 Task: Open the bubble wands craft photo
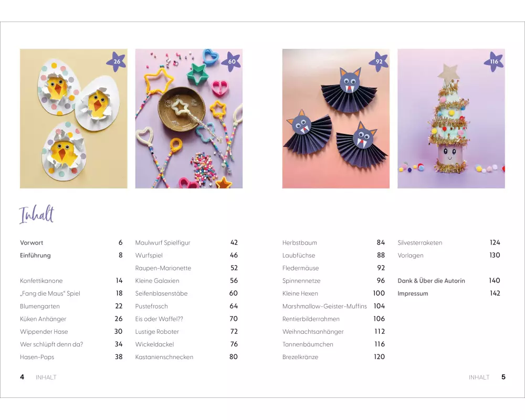coord(189,119)
